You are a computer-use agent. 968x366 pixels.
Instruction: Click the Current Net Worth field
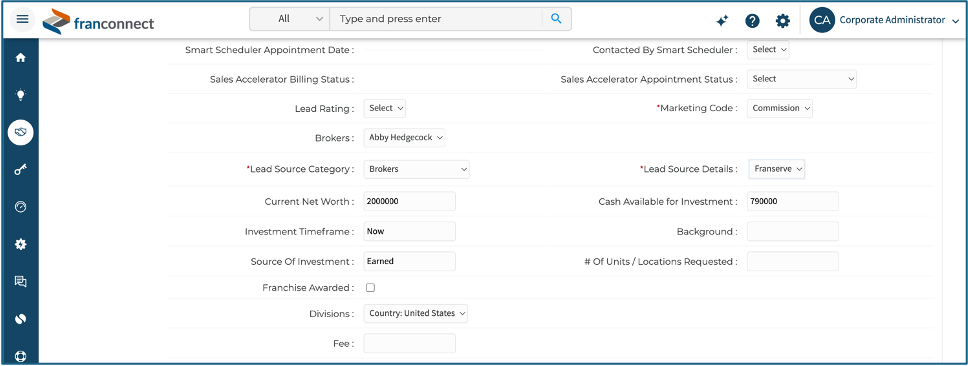(409, 201)
